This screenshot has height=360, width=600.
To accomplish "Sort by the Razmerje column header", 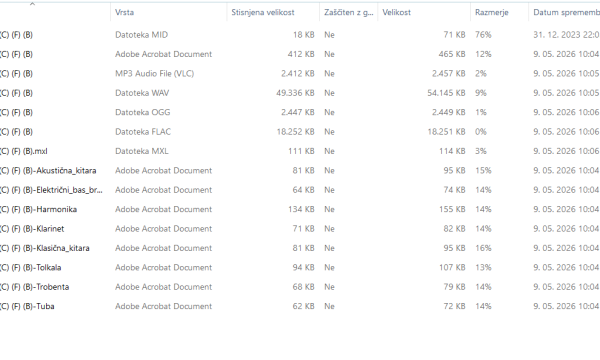I will 492,12.
